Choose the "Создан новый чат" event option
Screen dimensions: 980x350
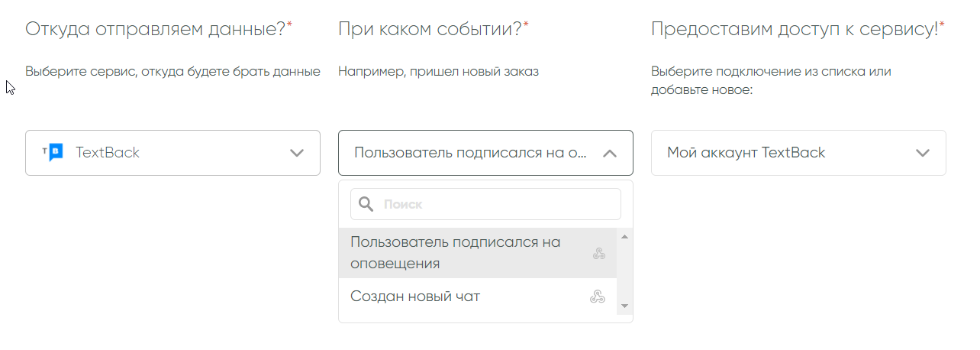[415, 297]
